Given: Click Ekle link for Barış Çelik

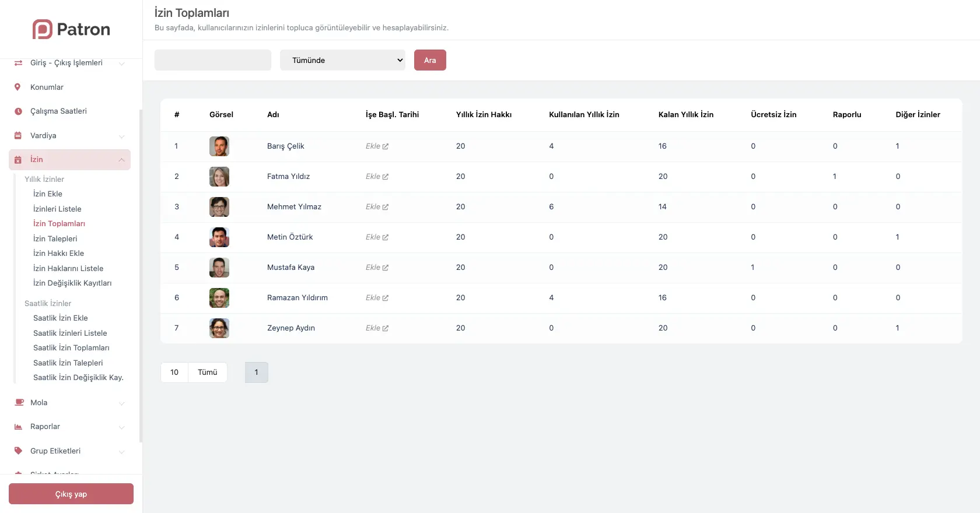Looking at the screenshot, I should [x=377, y=146].
